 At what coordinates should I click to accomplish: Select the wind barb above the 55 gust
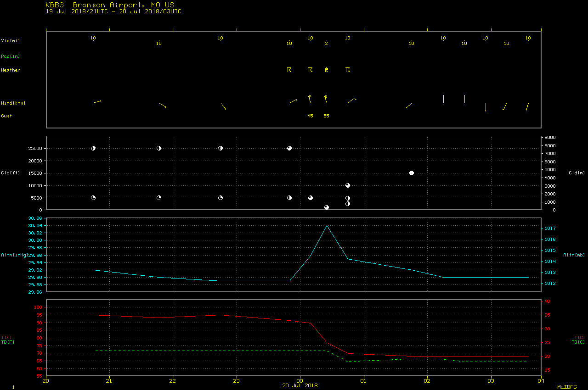pyautogui.click(x=326, y=99)
